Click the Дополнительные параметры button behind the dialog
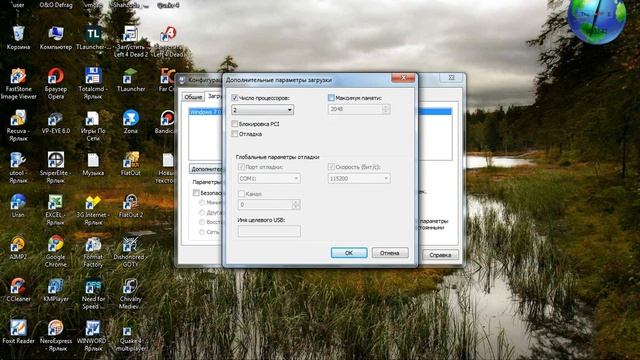The width and height of the screenshot is (640, 360). pyautogui.click(x=206, y=169)
